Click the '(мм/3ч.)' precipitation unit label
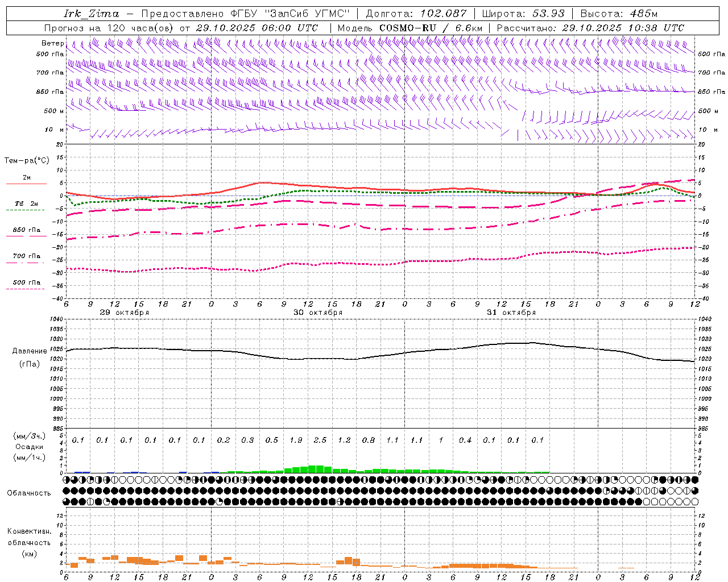 [x=29, y=436]
